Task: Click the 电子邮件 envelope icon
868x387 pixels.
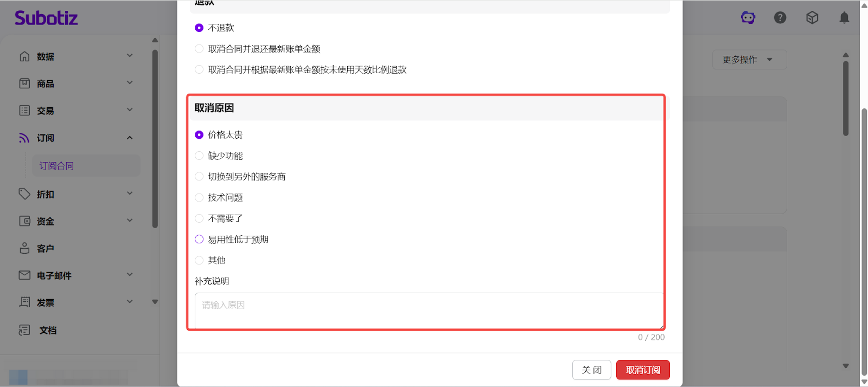Action: pyautogui.click(x=24, y=275)
